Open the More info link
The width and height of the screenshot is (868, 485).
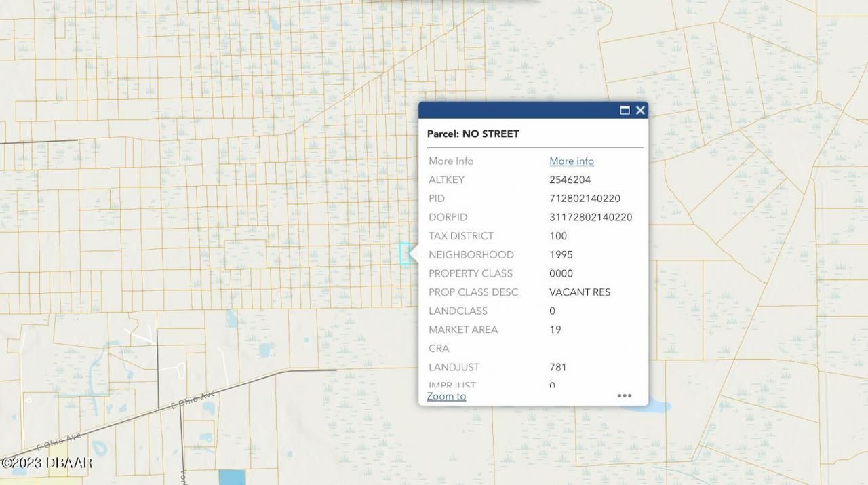pos(571,161)
